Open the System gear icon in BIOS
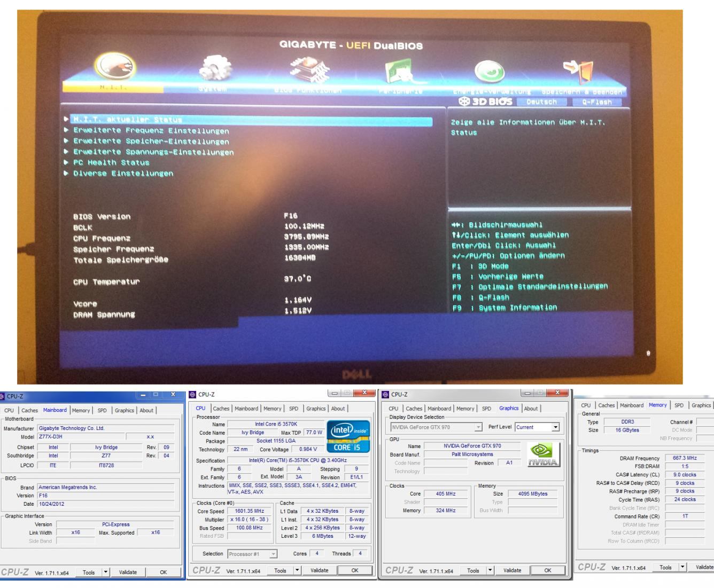 click(215, 69)
